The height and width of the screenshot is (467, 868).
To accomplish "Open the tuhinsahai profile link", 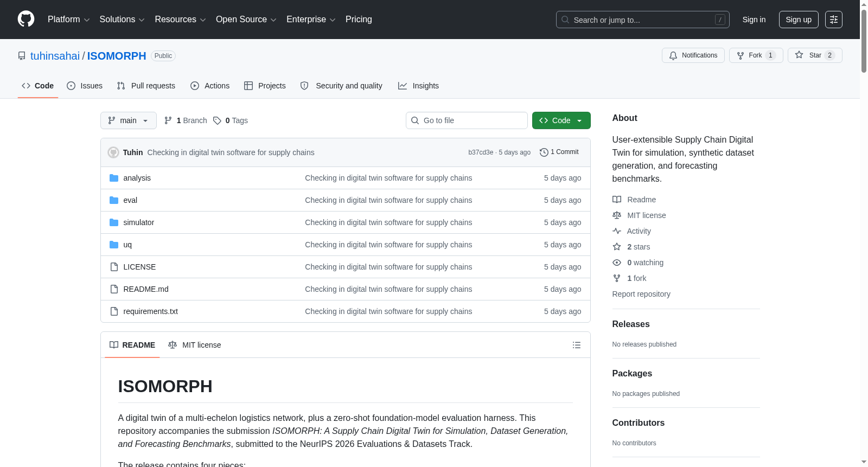I will (x=55, y=56).
